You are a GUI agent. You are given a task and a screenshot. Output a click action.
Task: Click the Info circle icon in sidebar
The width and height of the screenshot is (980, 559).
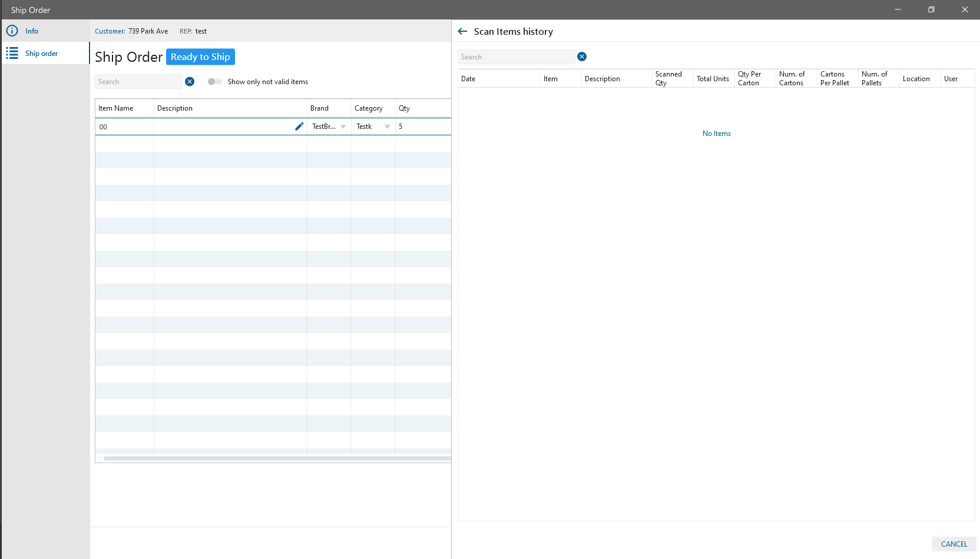click(x=12, y=31)
